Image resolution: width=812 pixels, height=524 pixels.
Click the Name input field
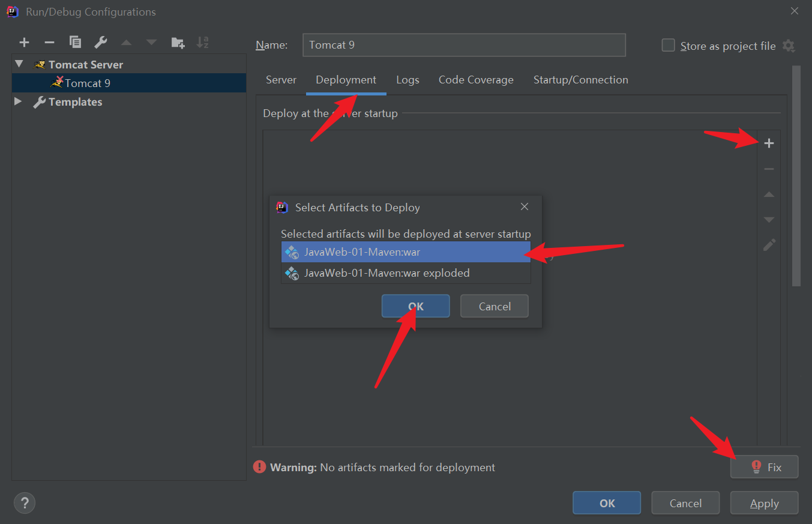[464, 45]
